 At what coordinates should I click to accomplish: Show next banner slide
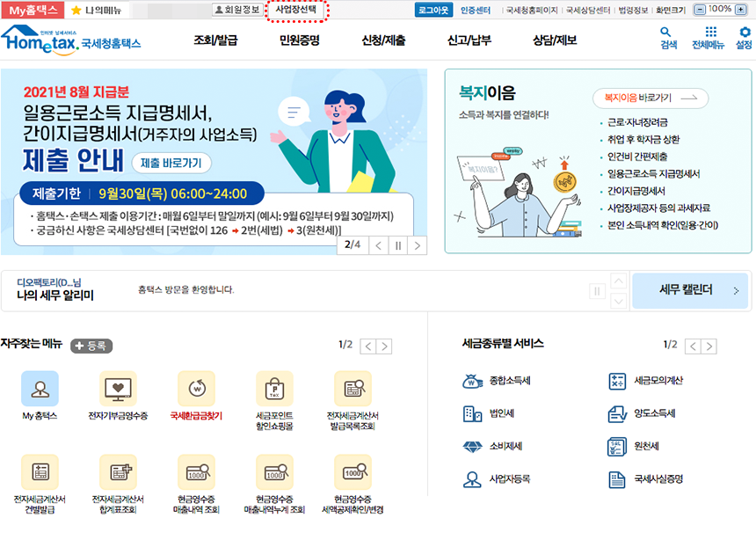tap(417, 245)
